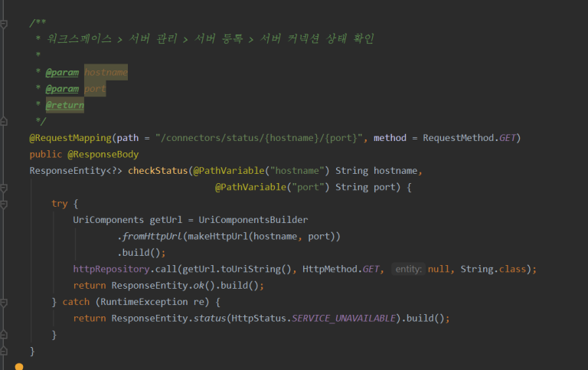This screenshot has width=588, height=370.
Task: Click the @return Javadoc tag
Action: click(65, 105)
